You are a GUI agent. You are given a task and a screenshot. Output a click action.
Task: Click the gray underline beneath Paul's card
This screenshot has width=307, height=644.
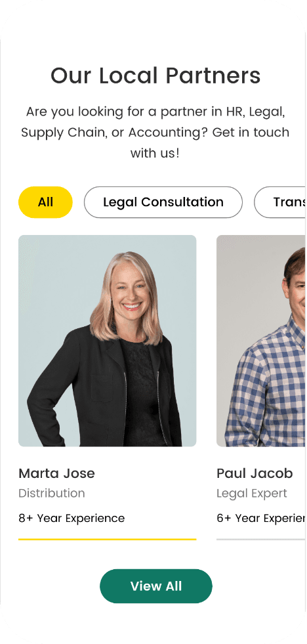click(x=261, y=539)
